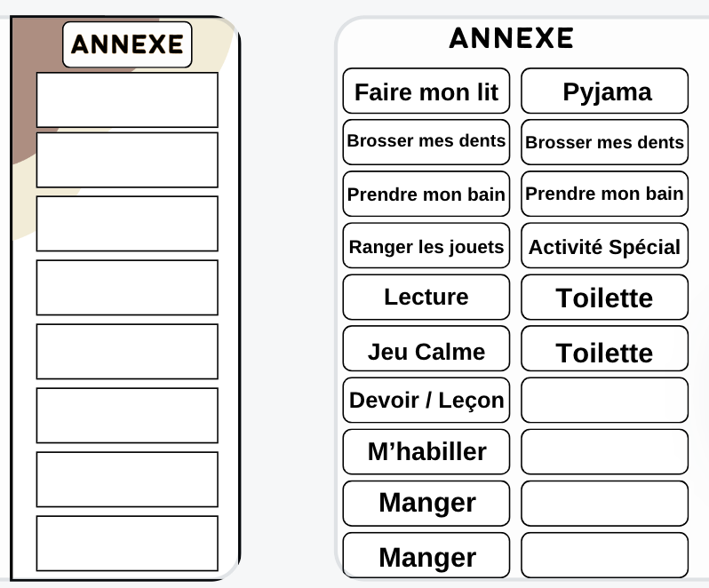The image size is (709, 588).
Task: Select the M'habiller label
Action: [x=426, y=451]
